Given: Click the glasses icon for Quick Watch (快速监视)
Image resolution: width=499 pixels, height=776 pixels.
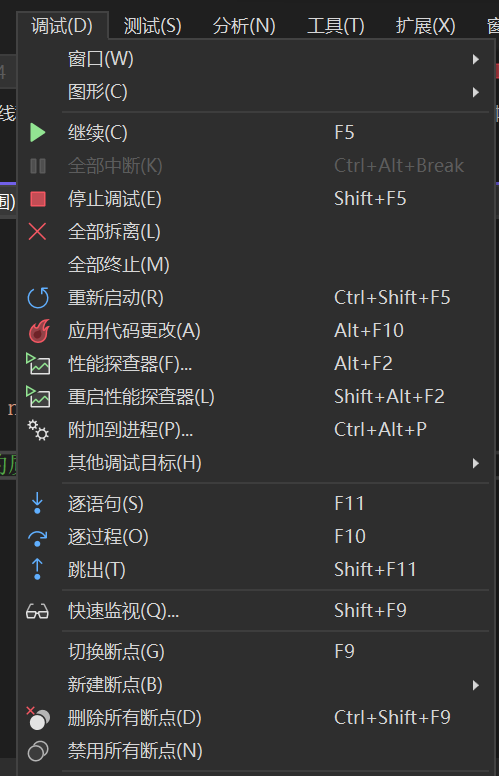Looking at the screenshot, I should point(38,612).
